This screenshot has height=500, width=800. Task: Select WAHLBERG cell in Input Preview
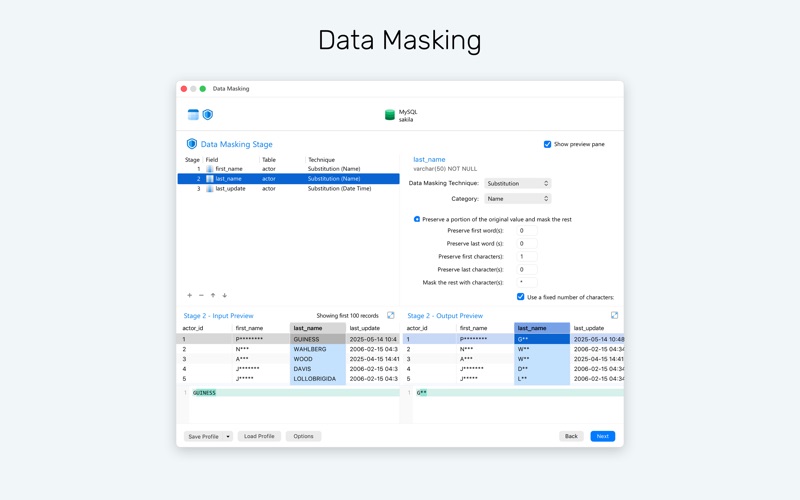pos(317,349)
